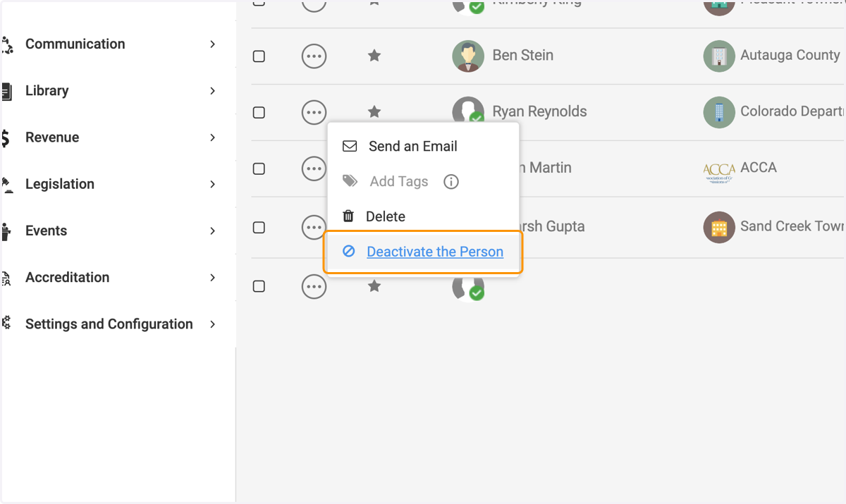Click the tags icon in context menu

(350, 181)
